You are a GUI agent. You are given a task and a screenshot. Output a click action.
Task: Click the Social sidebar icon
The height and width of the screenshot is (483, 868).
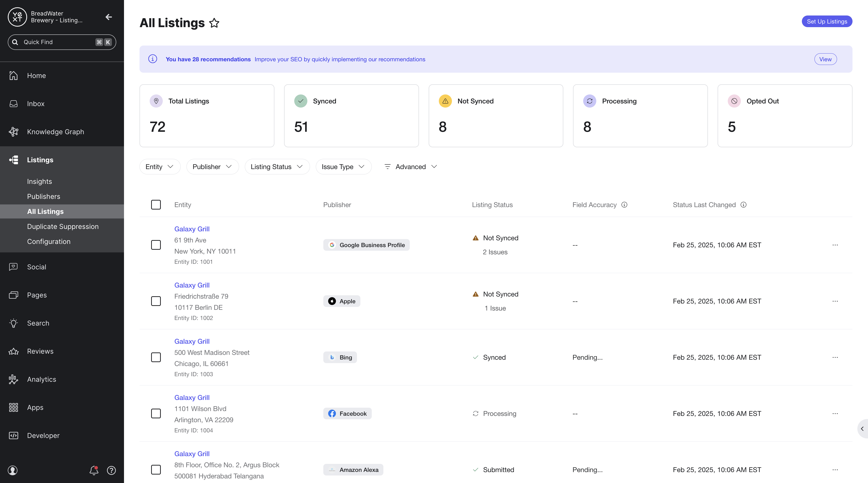[x=14, y=266]
